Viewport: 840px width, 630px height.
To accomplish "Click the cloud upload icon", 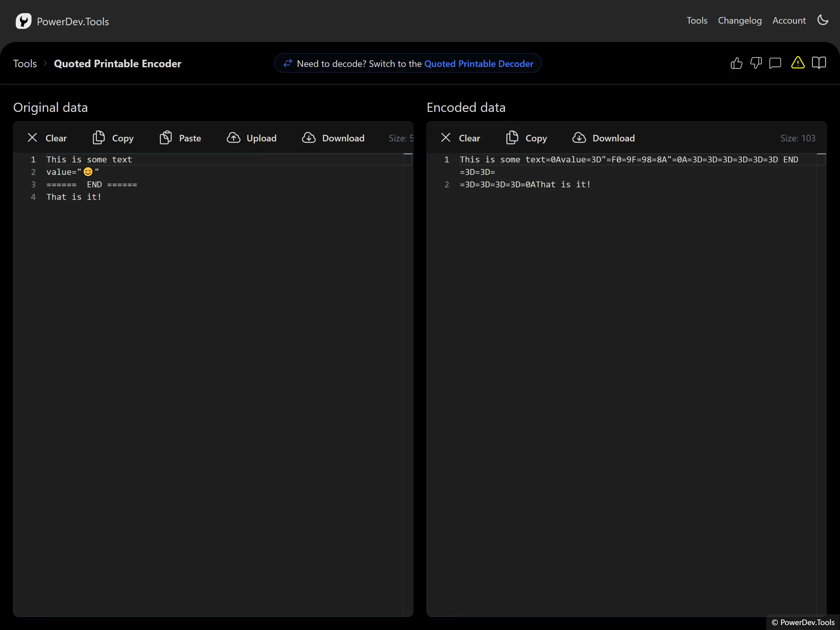I will point(234,137).
